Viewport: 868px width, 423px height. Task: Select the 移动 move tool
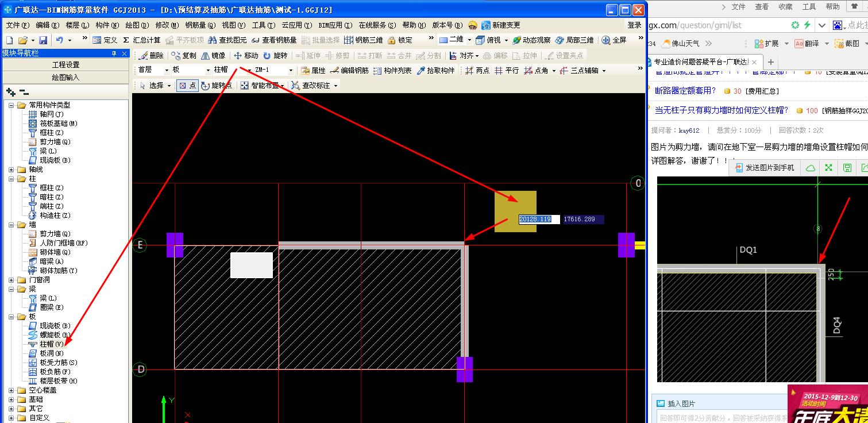(x=246, y=56)
